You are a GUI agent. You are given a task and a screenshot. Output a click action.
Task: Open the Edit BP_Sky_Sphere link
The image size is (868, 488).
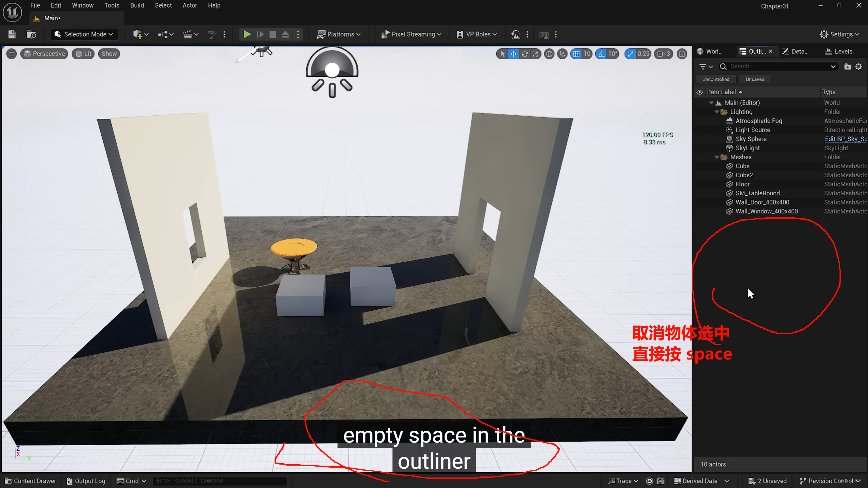[845, 139]
